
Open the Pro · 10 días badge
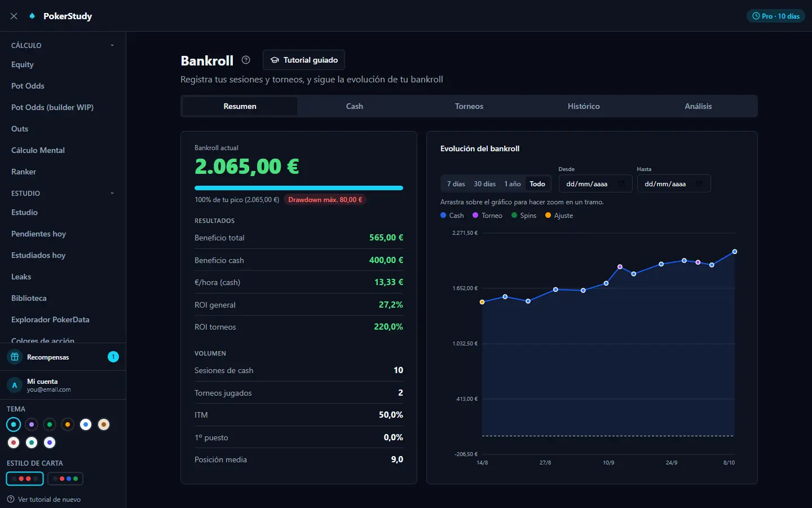pyautogui.click(x=776, y=16)
